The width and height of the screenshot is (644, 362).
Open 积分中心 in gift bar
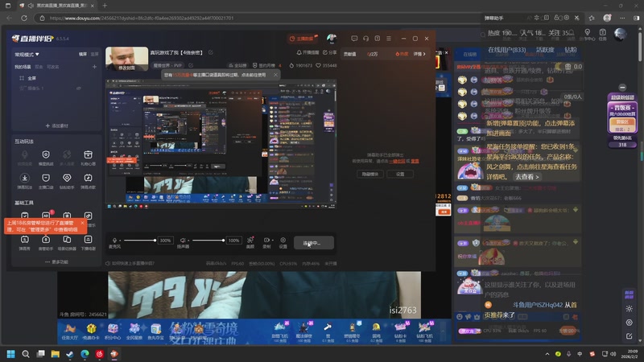coord(113,331)
